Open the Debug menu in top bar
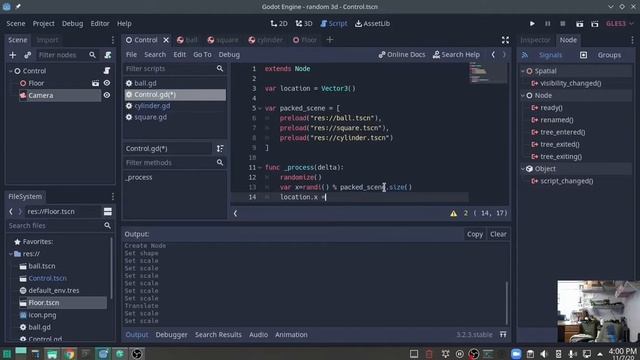This screenshot has width=640, height=360. pyautogui.click(x=73, y=24)
